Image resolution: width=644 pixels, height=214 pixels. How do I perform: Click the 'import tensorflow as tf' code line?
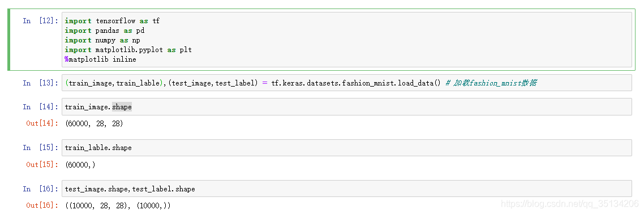(112, 20)
